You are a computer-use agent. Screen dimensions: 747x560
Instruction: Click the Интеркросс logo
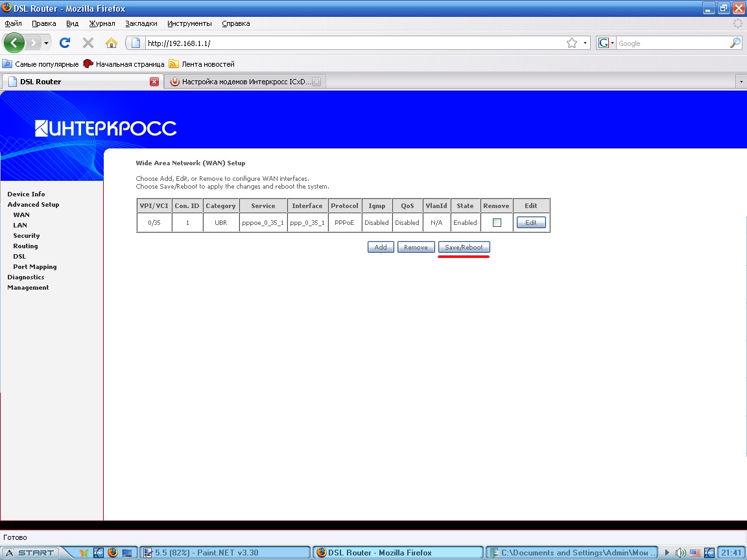click(106, 128)
